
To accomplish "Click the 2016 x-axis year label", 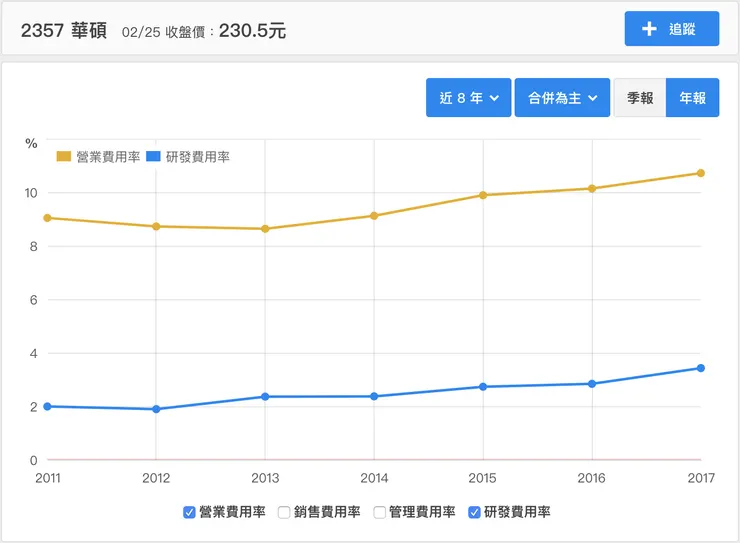I will coord(591,478).
